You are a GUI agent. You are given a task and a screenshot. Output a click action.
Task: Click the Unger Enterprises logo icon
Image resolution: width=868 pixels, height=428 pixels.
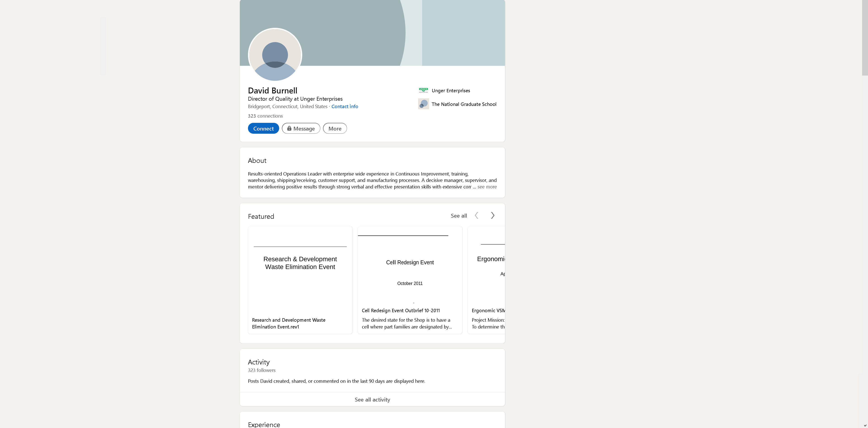tap(424, 90)
